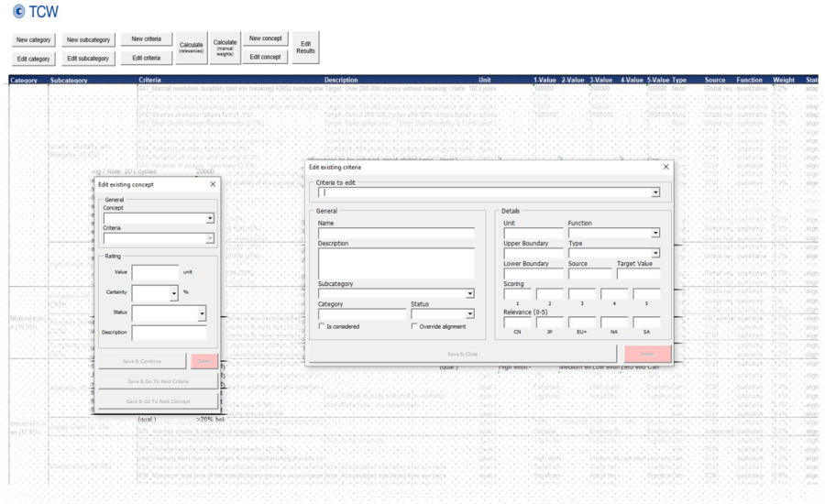Click the Name input field
This screenshot has height=504, width=825.
pos(396,234)
